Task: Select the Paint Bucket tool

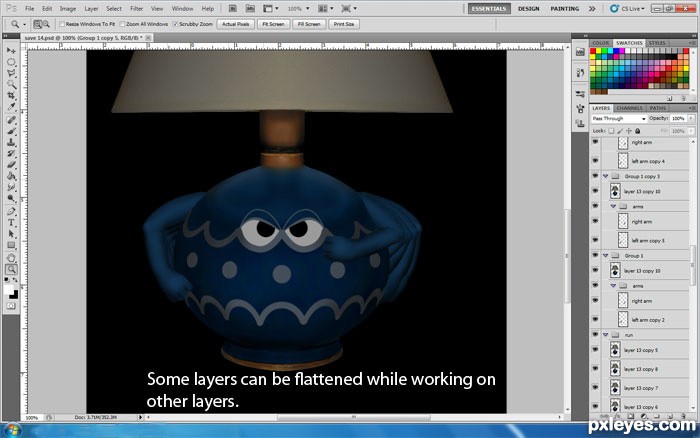Action: coord(11,176)
